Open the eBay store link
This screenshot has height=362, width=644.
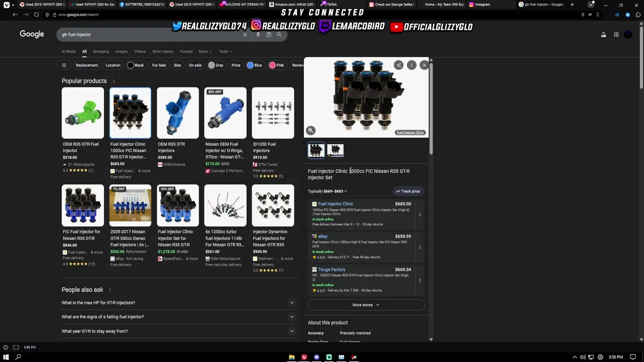[x=323, y=236]
